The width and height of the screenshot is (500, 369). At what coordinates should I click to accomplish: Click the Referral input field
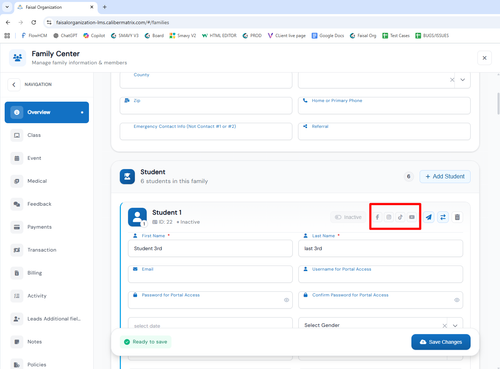click(384, 131)
